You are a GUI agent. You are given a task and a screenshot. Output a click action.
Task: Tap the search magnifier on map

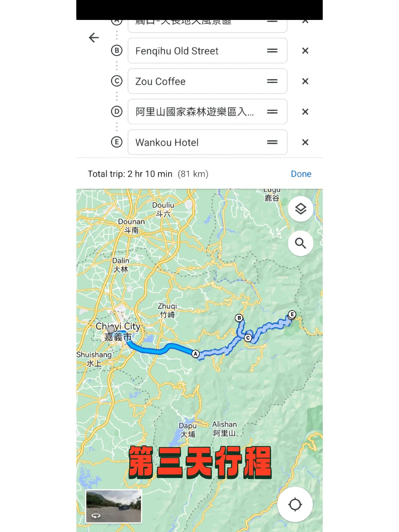click(300, 243)
